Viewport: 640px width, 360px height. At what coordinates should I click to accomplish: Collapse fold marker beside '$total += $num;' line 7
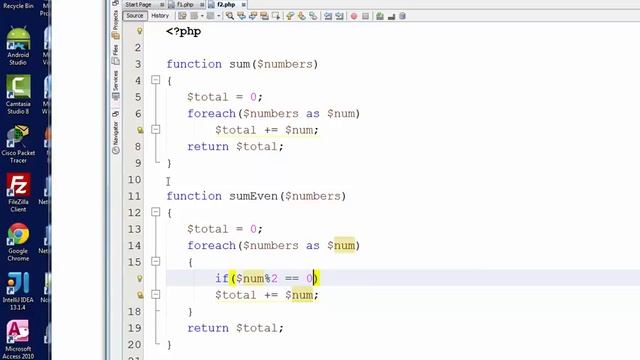(156, 129)
